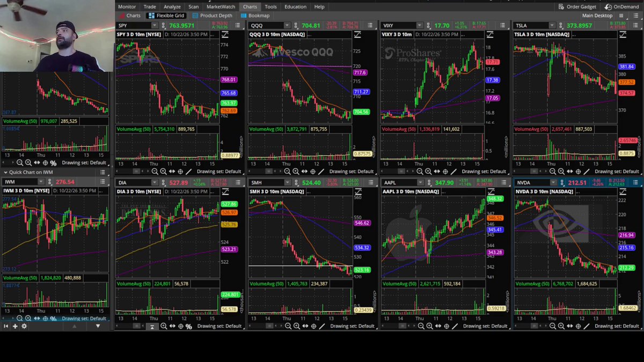The height and width of the screenshot is (362, 644).
Task: Click the Order Gadget icon in the top bar
Action: coord(577,7)
